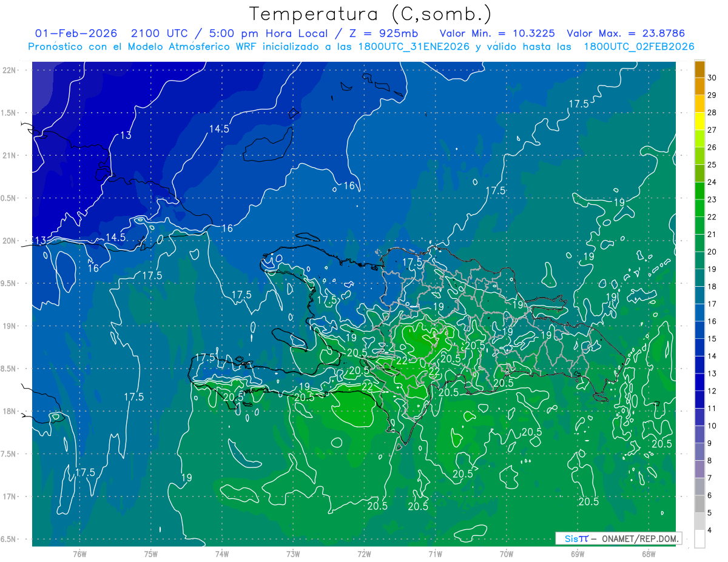The width and height of the screenshot is (728, 562).
Task: Click the '10' label on color scale
Action: 712,426
